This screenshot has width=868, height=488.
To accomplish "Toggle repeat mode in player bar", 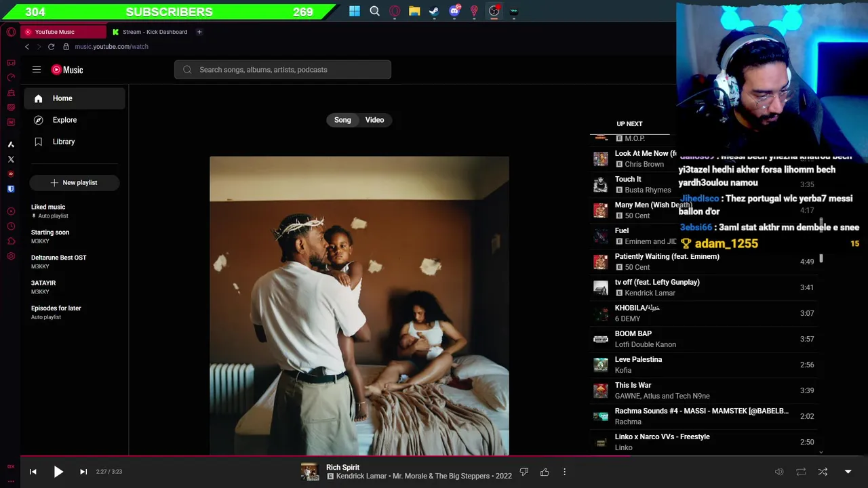I will (x=801, y=472).
